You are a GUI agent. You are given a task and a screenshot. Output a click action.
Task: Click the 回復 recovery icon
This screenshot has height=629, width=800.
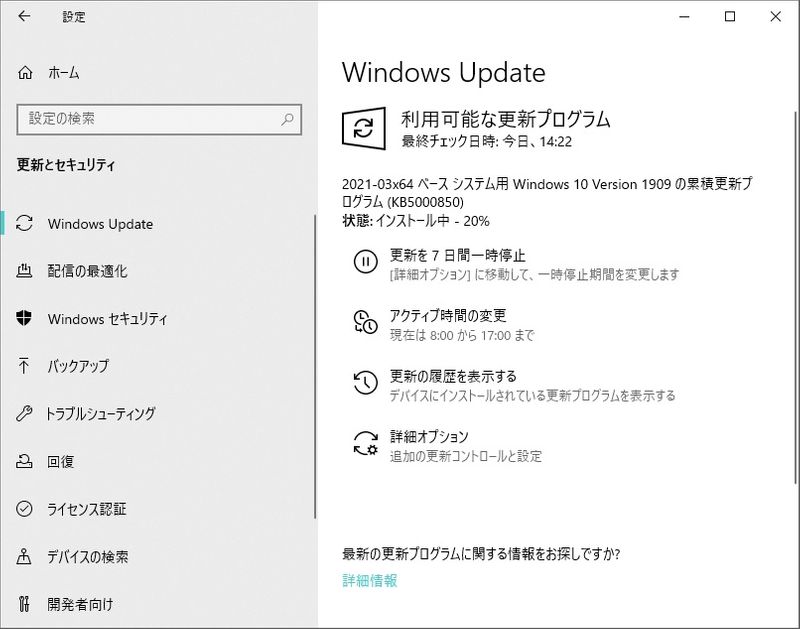24,461
